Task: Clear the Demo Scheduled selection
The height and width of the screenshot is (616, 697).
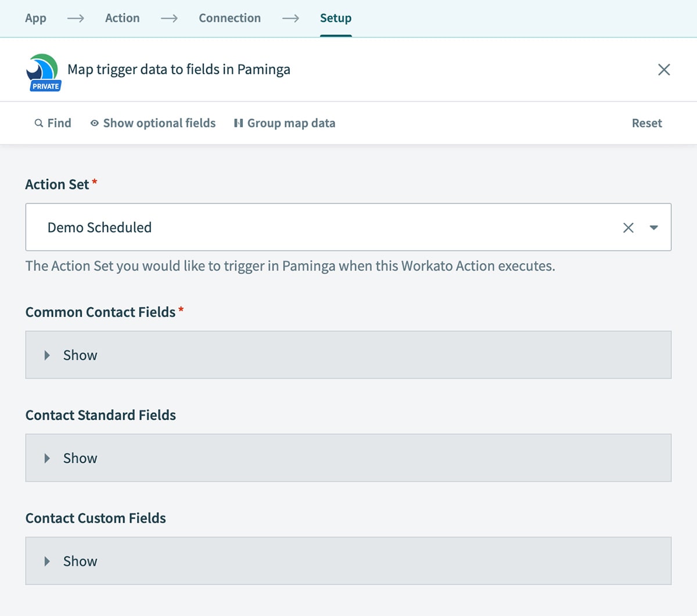Action: (628, 228)
